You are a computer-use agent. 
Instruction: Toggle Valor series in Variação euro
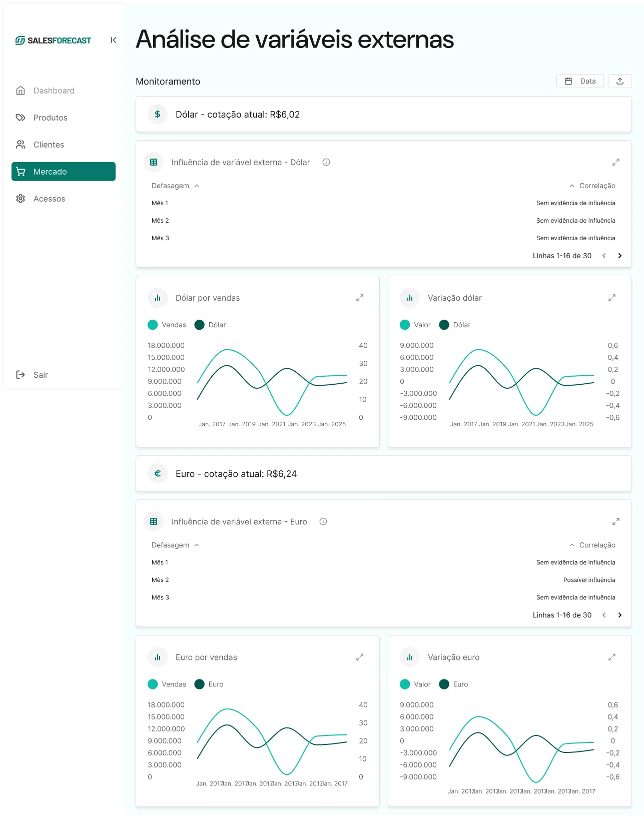pos(415,684)
